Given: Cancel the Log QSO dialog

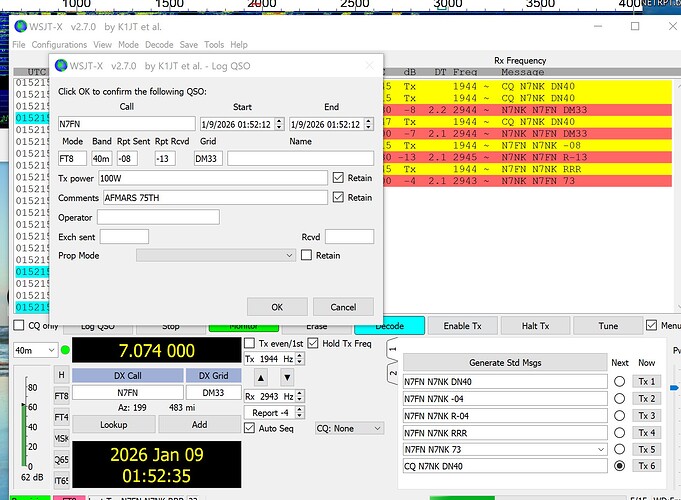Looking at the screenshot, I should (x=343, y=307).
